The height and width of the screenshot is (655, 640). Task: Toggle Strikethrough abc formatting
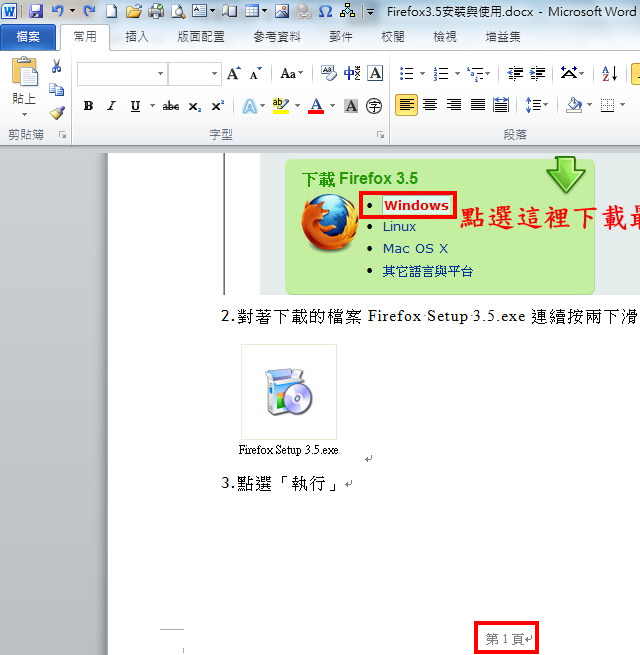coord(171,106)
